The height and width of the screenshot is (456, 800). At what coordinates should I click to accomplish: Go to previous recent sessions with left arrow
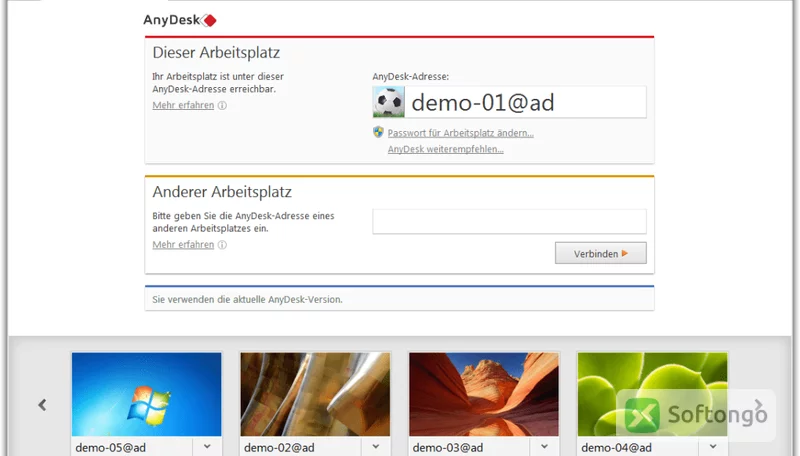(x=42, y=405)
